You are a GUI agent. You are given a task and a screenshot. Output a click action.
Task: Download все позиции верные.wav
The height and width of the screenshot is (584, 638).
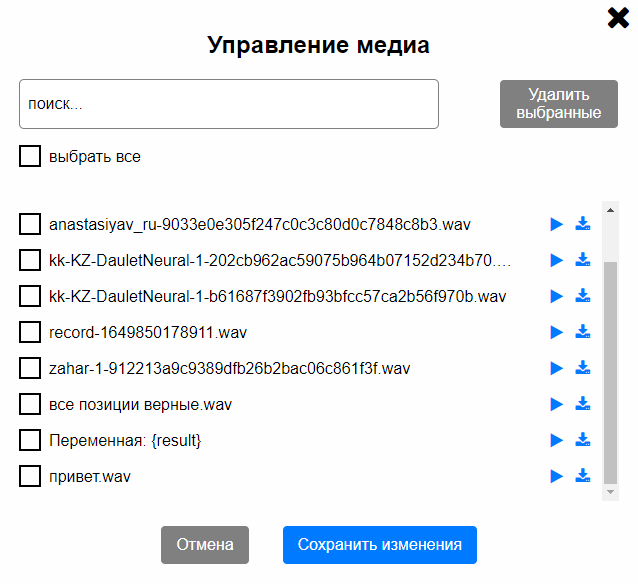pos(583,404)
